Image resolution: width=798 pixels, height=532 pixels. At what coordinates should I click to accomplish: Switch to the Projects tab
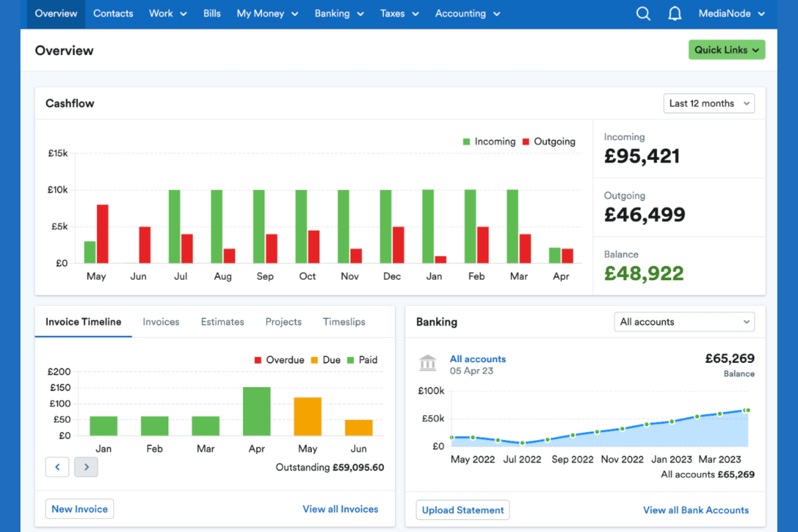tap(284, 322)
